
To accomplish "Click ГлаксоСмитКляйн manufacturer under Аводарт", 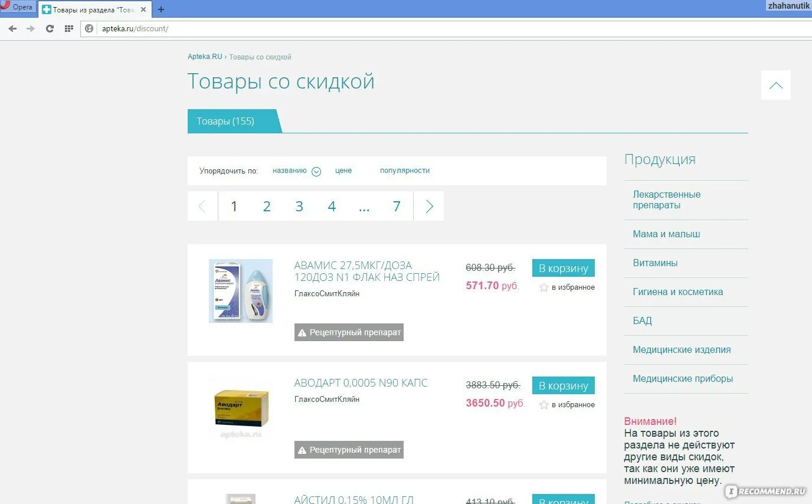I will [x=327, y=400].
